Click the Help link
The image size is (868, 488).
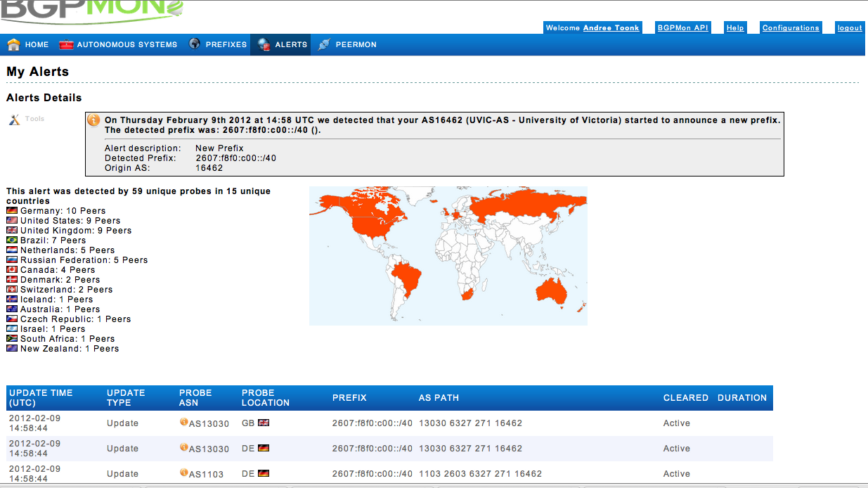[x=734, y=27]
